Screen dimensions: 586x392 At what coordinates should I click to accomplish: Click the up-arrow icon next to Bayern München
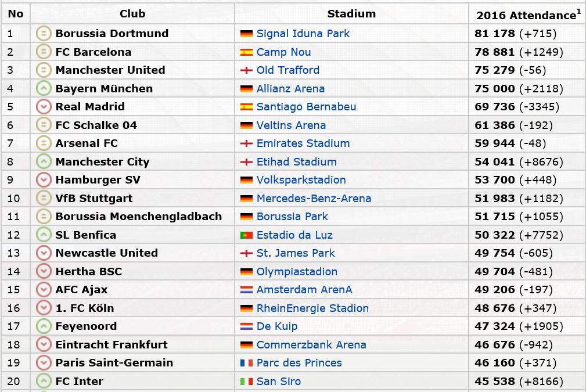tap(44, 89)
